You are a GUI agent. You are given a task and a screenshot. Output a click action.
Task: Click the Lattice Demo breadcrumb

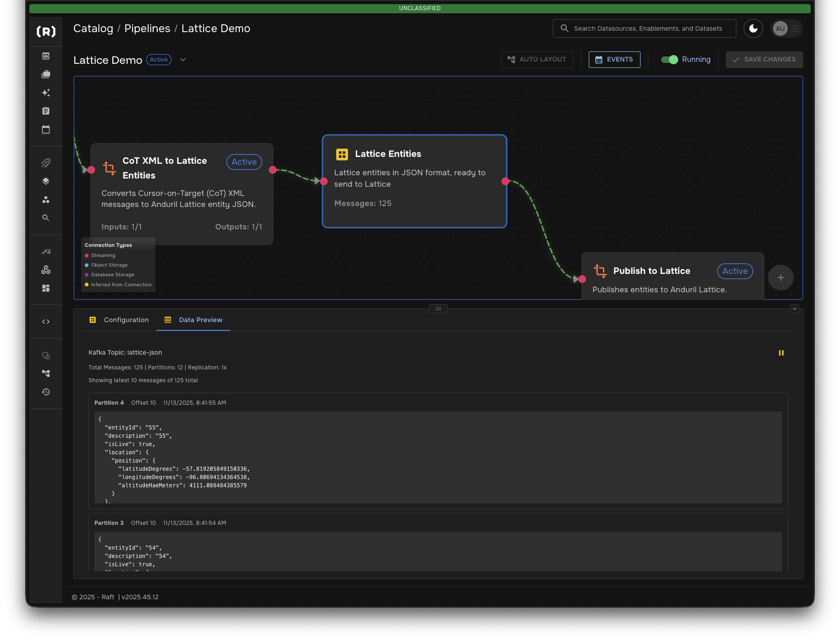216,28
